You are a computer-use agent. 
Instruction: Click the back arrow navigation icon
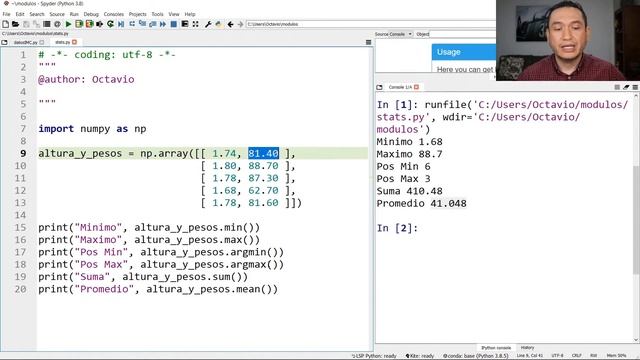[230, 24]
